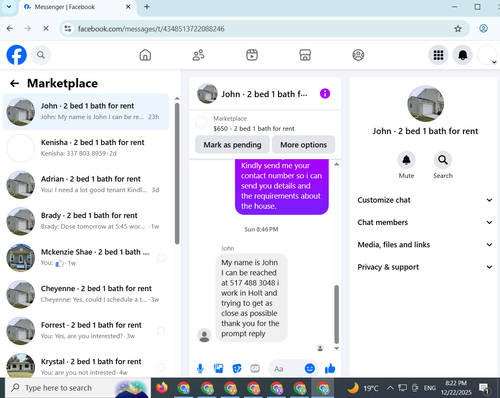This screenshot has height=398, width=500.
Task: Open the new tab plus button
Action: pyautogui.click(x=147, y=7)
